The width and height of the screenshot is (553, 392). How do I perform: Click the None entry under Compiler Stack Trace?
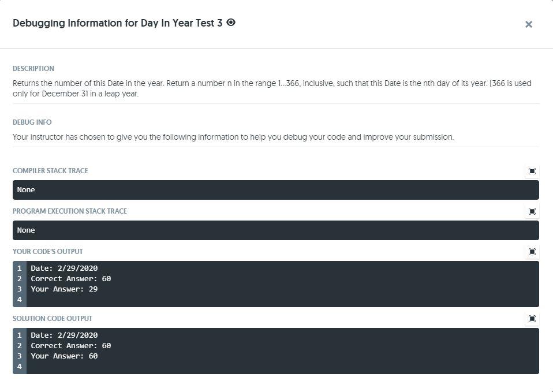[26, 189]
